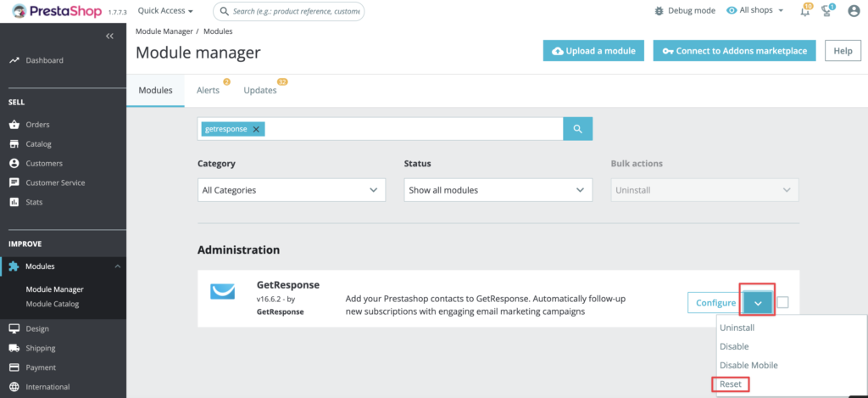Click the Debug mode bug icon
This screenshot has height=398, width=868.
point(660,11)
